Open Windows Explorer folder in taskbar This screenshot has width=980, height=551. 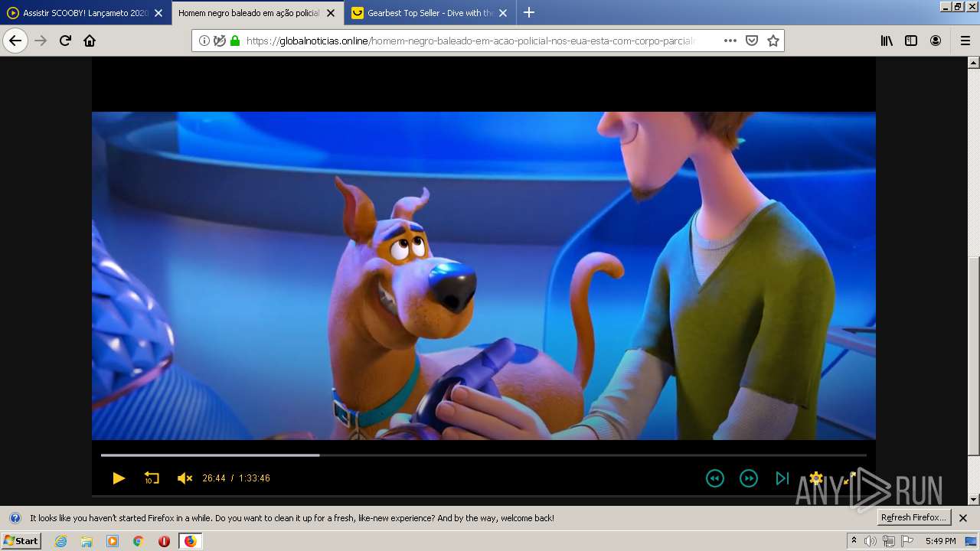87,541
